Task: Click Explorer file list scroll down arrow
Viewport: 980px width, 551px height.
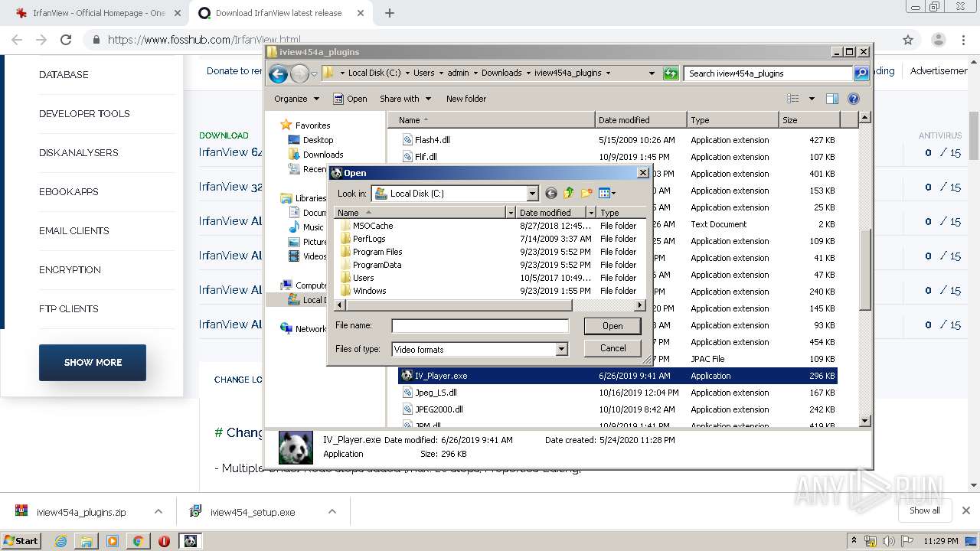Action: 865,421
